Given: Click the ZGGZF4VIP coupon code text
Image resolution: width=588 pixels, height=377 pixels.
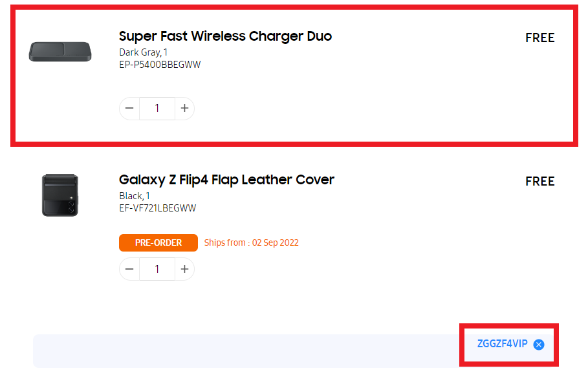Looking at the screenshot, I should click(502, 343).
